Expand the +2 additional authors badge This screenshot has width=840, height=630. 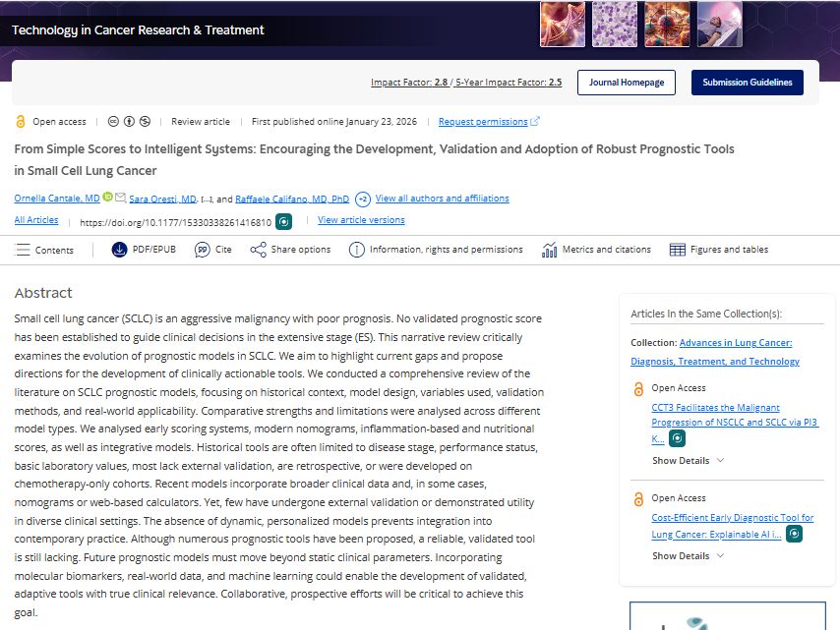click(363, 199)
